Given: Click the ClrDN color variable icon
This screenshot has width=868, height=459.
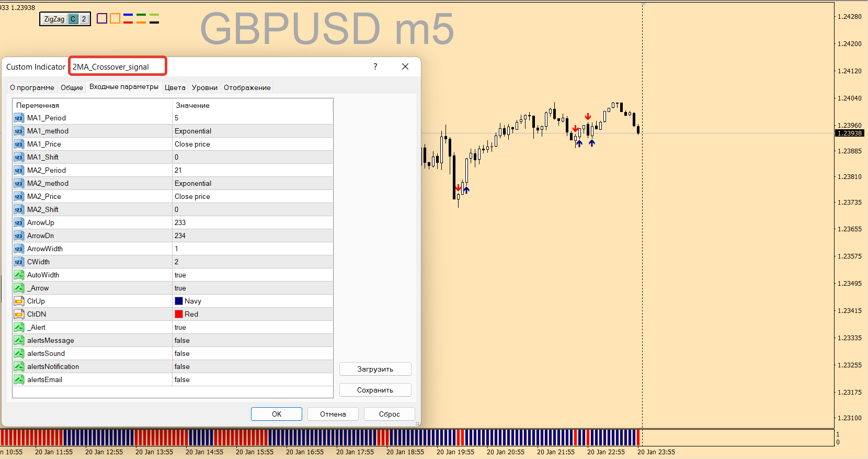Looking at the screenshot, I should coord(19,314).
